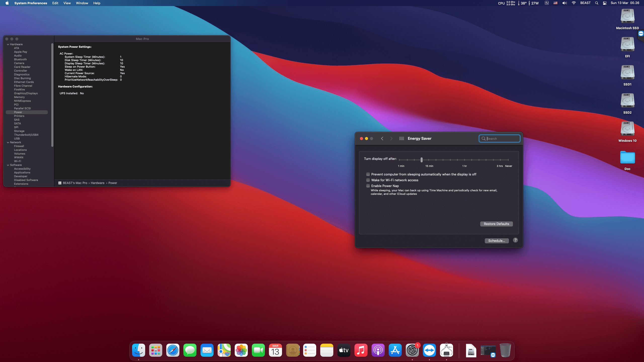Toggle Wake for Wi-Fi network access
Viewport: 644px width, 362px height.
pyautogui.click(x=368, y=180)
